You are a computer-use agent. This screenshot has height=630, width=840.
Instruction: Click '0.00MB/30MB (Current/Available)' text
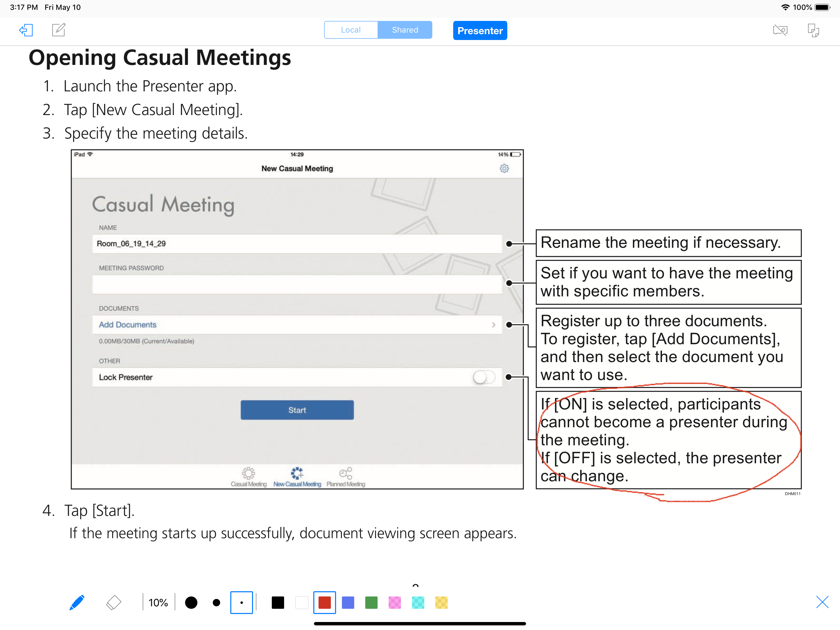pos(147,341)
